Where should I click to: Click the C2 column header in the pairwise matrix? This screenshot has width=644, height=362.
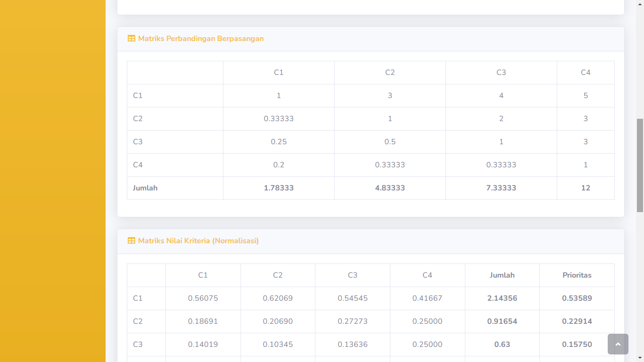tap(390, 73)
